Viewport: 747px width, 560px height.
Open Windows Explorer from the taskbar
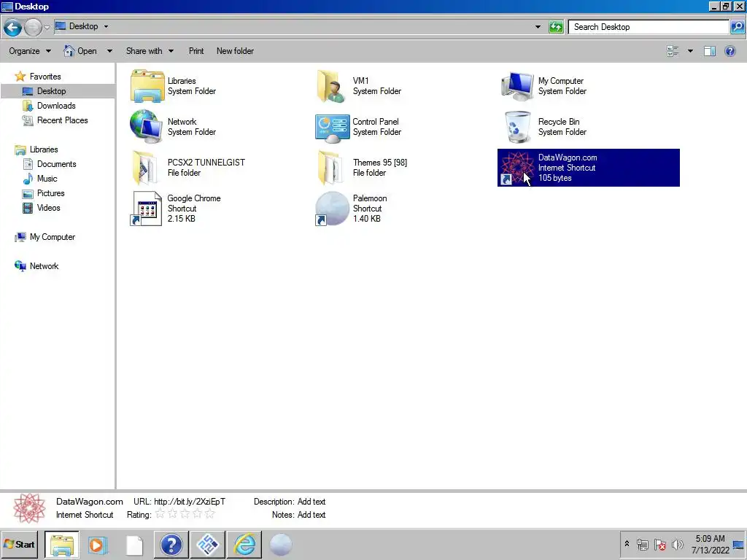click(62, 545)
